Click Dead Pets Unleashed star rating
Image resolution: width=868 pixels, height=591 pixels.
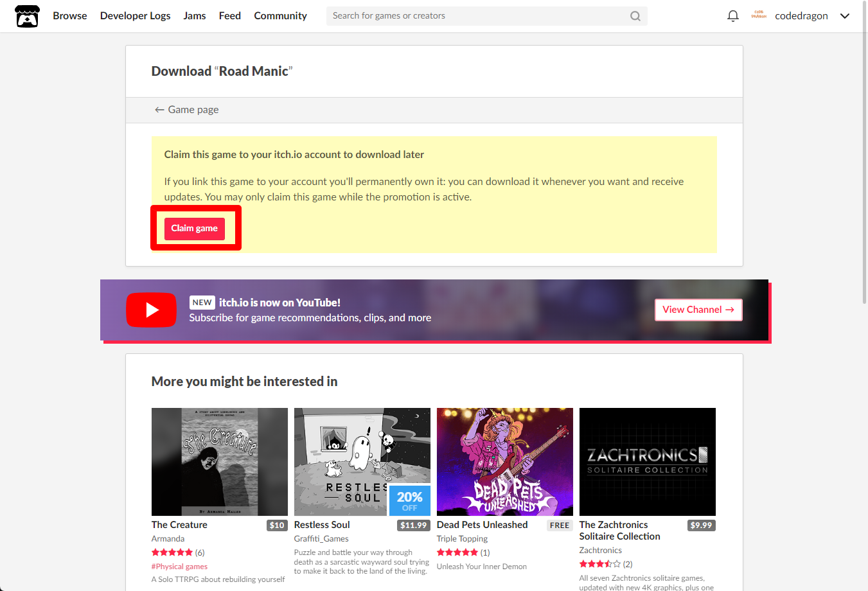[x=457, y=552]
